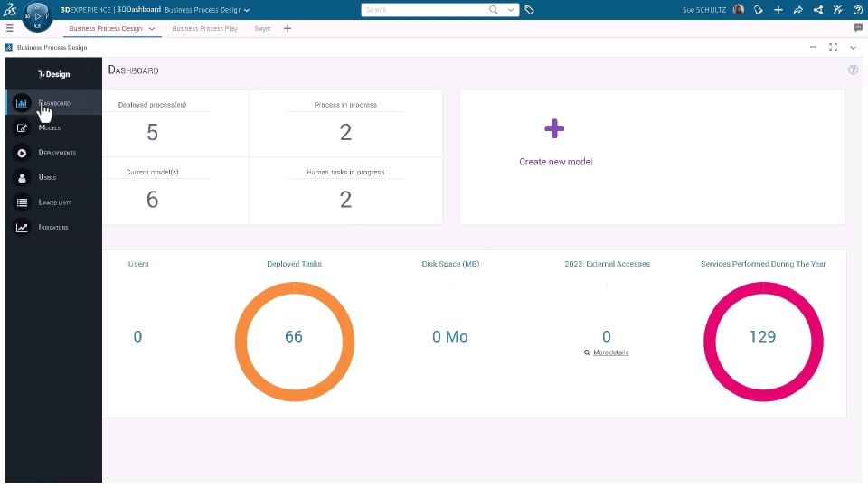Screen dimensions: 868x488
Task: Open Sue SCHULTZ profile avatar
Action: [x=739, y=10]
